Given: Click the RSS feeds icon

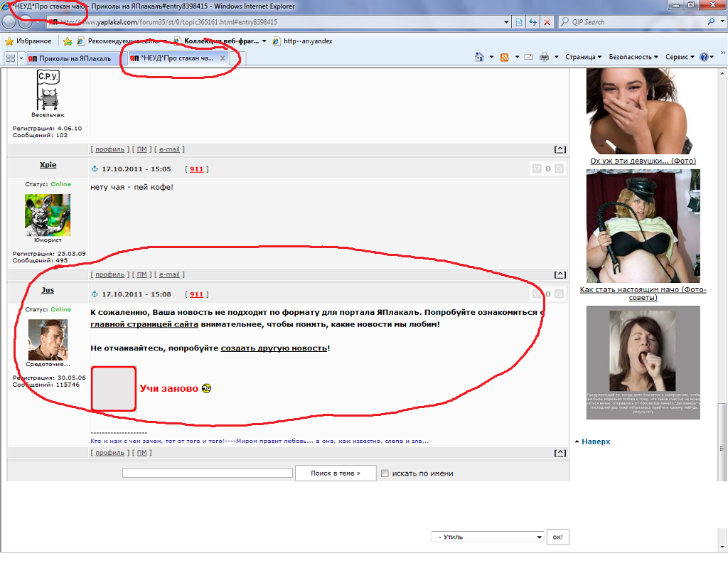Looking at the screenshot, I should [x=504, y=57].
